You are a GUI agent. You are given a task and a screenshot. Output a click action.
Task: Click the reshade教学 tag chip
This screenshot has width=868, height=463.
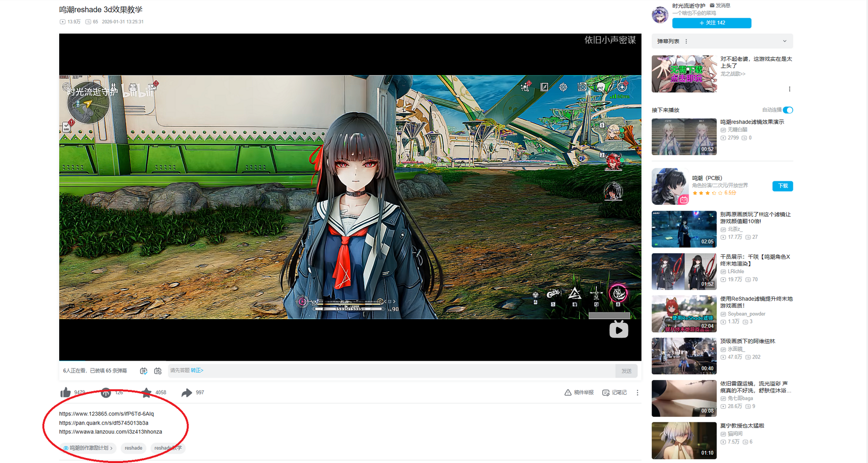(168, 448)
